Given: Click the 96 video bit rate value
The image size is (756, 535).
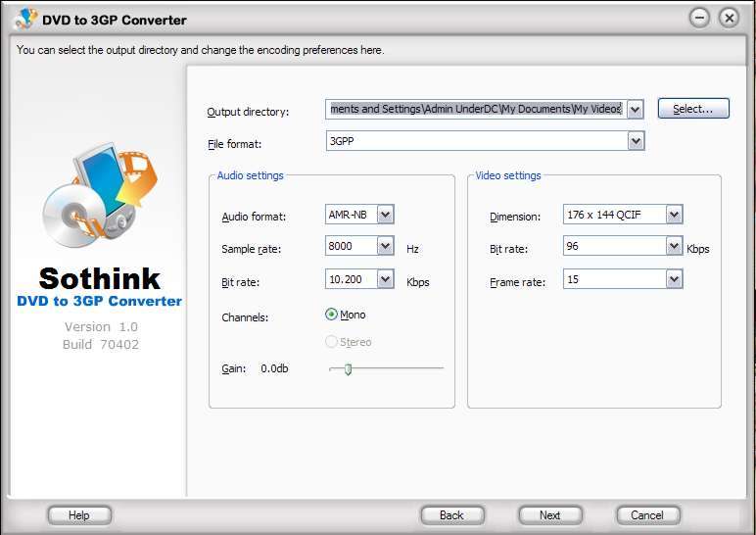Looking at the screenshot, I should (x=572, y=246).
